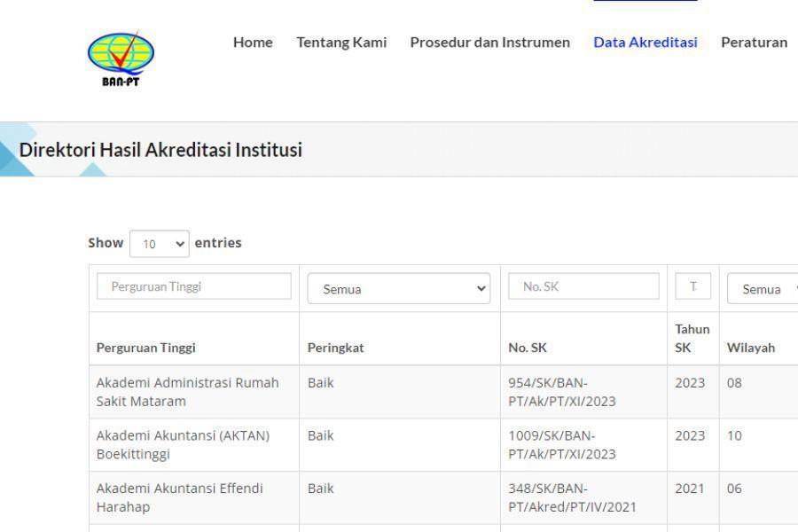This screenshot has height=532, width=798.
Task: Open the Peraturan menu
Action: click(x=754, y=43)
